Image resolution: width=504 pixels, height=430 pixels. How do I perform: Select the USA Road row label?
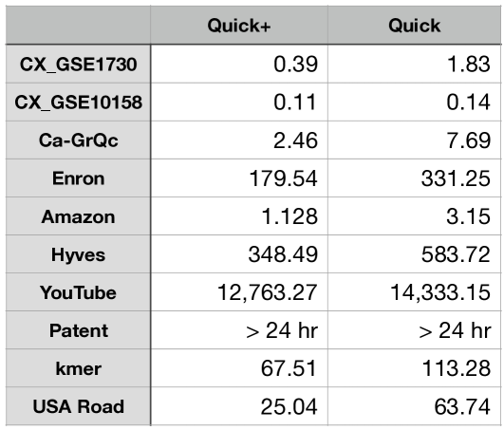tap(78, 406)
